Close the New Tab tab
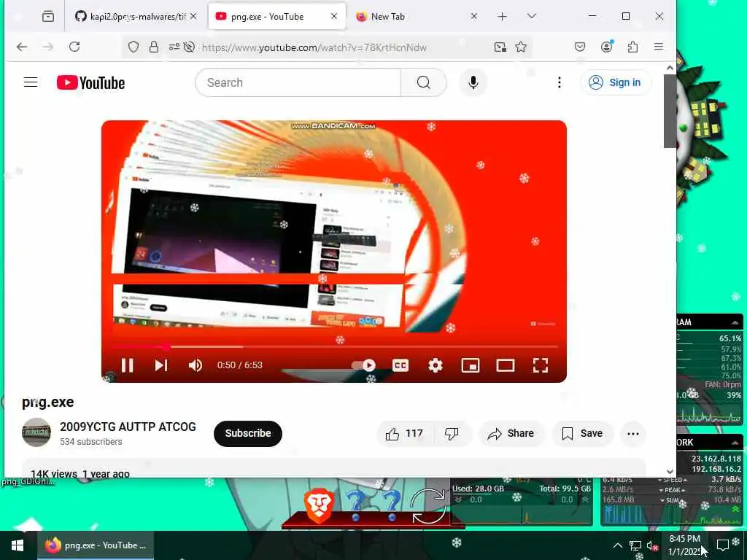747x560 pixels. coord(473,16)
